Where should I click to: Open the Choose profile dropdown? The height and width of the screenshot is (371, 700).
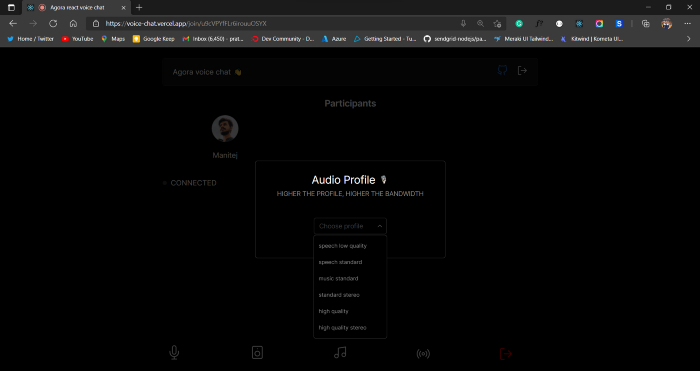click(x=350, y=226)
